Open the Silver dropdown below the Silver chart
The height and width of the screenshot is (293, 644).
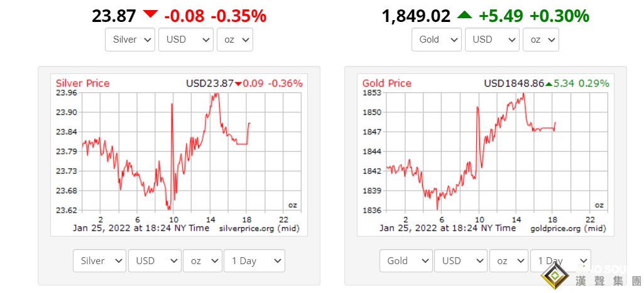pos(99,261)
